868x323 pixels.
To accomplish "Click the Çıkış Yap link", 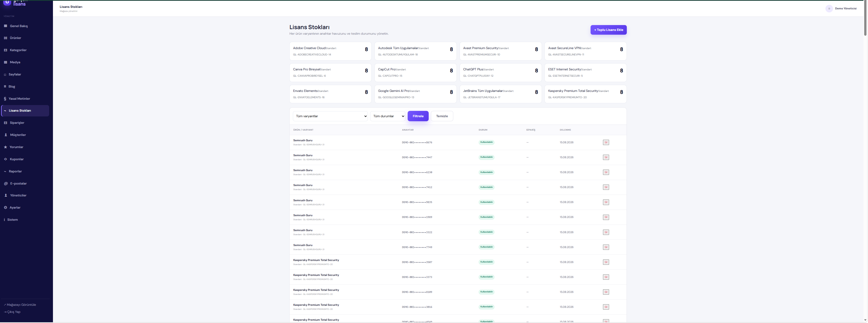I will click(x=12, y=312).
